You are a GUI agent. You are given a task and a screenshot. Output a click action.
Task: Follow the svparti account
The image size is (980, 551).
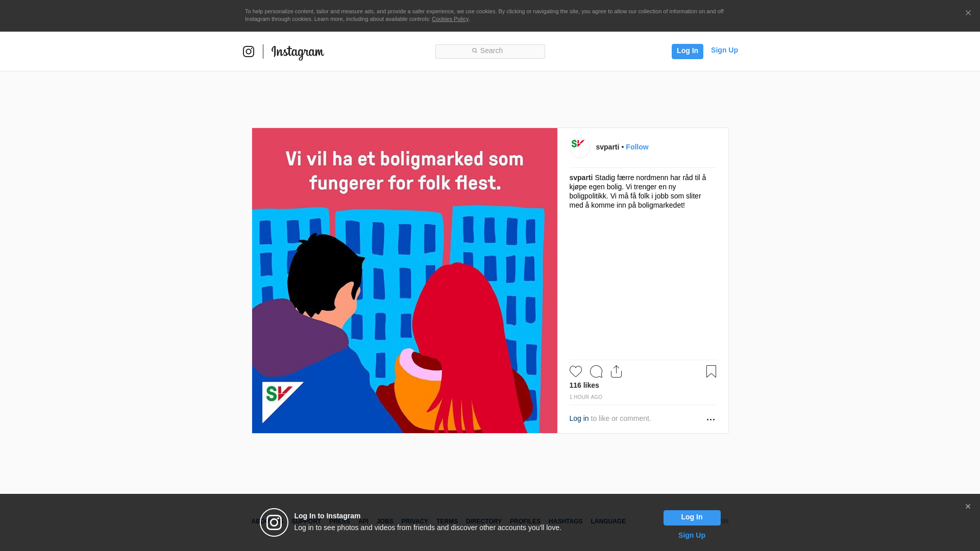(637, 147)
